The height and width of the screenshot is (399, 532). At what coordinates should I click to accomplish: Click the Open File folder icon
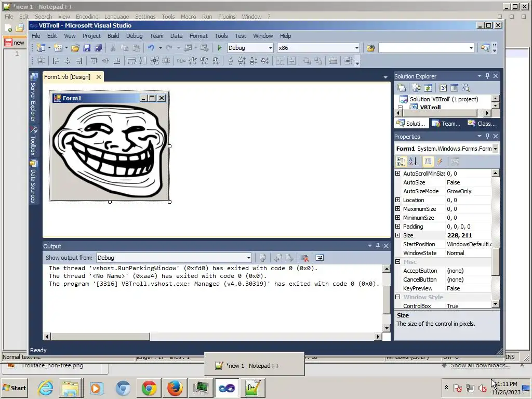coord(75,48)
